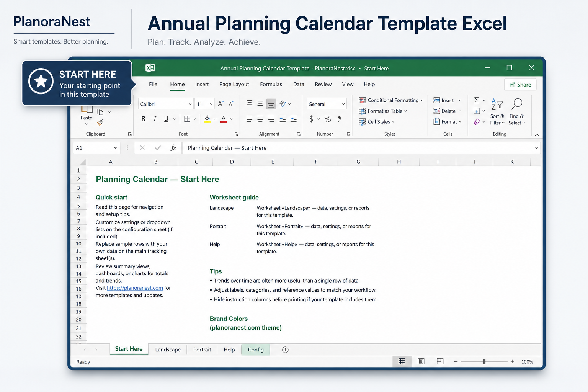The height and width of the screenshot is (392, 588).
Task: Toggle bottom align (highlighted) icon
Action: click(271, 104)
